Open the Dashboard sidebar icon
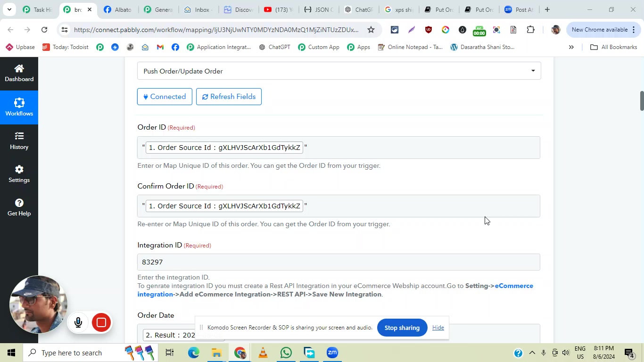Screen dimensions: 644x362 coord(19,73)
